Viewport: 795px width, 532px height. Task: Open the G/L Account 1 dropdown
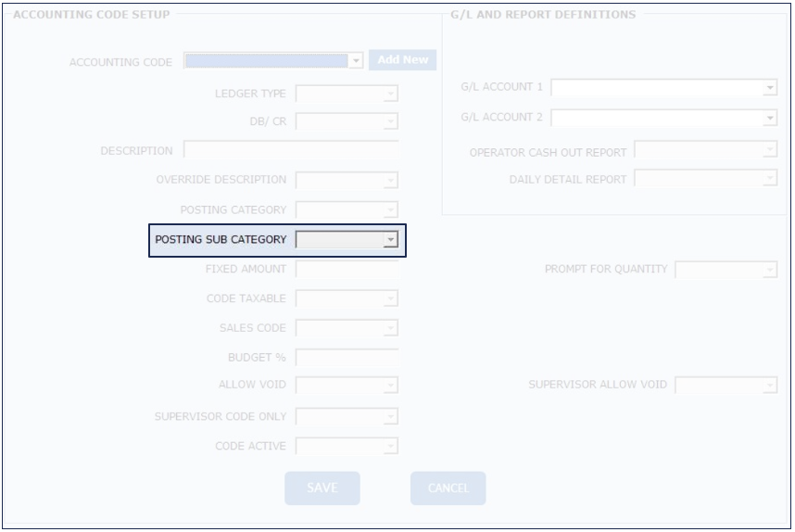(x=663, y=88)
